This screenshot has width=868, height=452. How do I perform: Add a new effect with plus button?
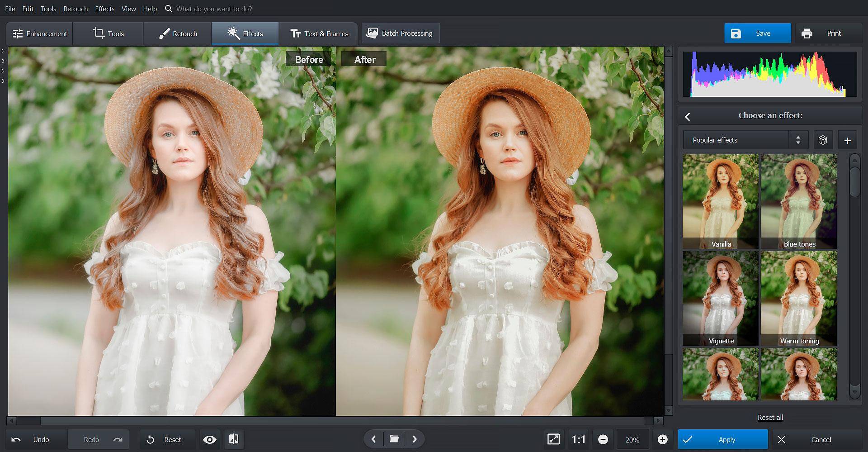click(847, 140)
